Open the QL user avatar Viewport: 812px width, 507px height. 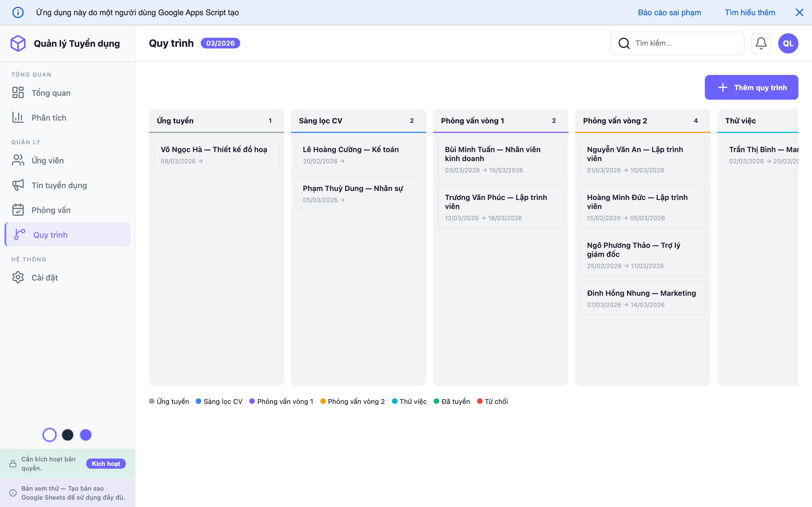[x=788, y=43]
